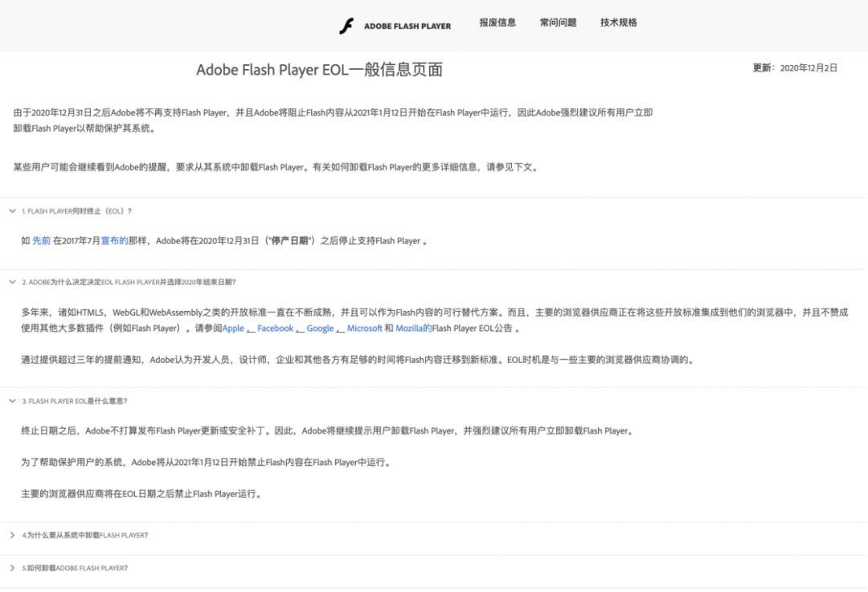Click the ADOBE FLASH PLAYER header text
Screen dimensions: 868x592
[407, 26]
